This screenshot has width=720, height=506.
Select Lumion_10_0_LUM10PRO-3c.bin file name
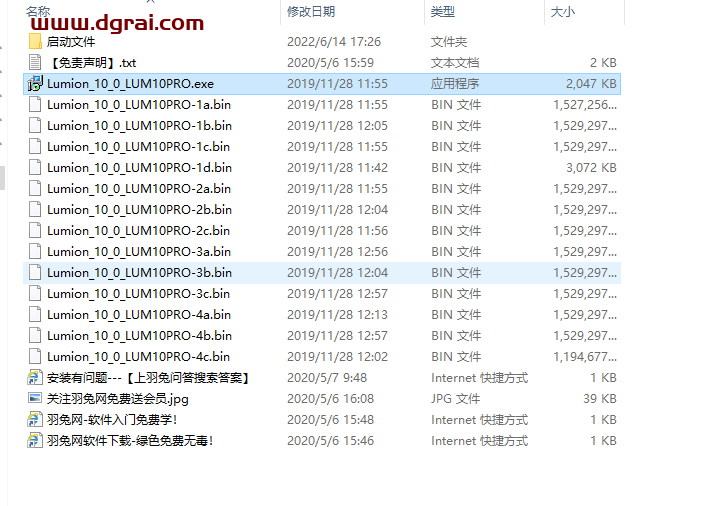[138, 294]
